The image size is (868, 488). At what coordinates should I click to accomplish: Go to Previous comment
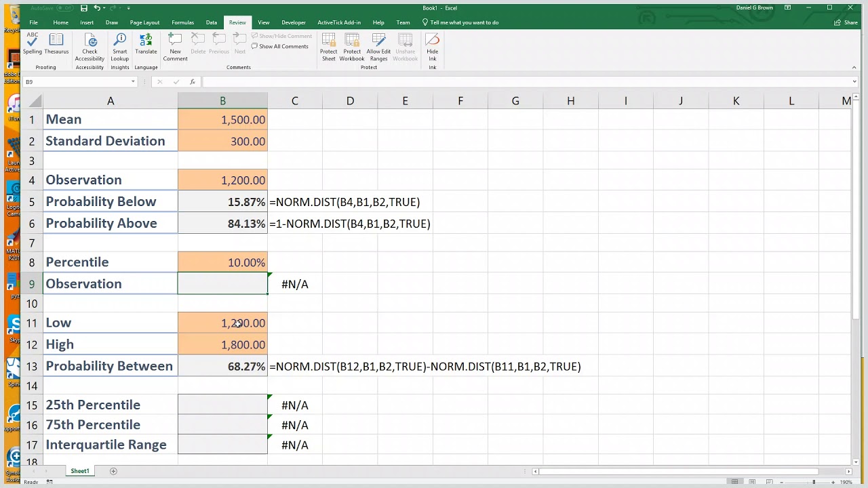[219, 44]
